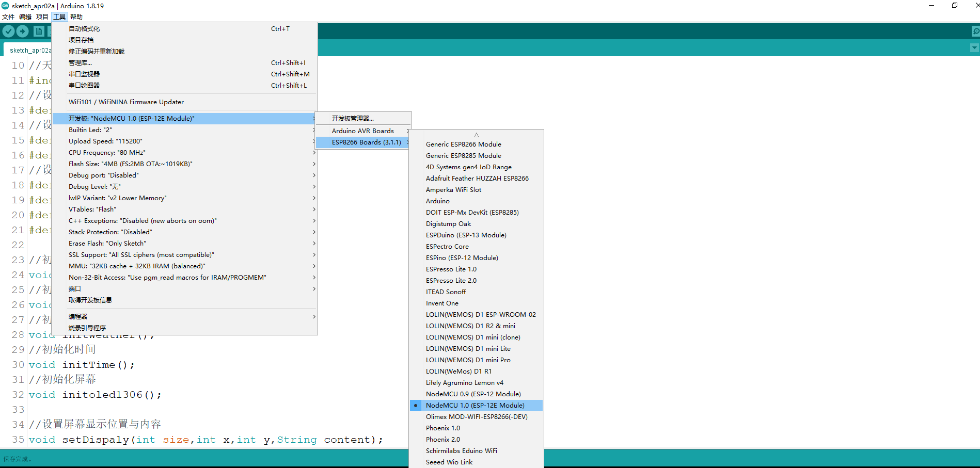
Task: Expand Erase Flash "Only Sketch" submenu
Action: click(x=185, y=244)
